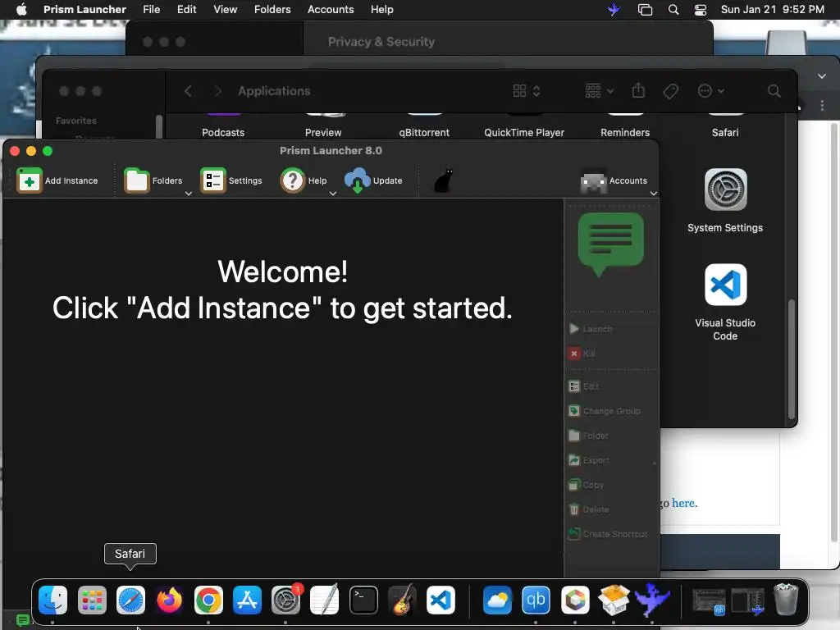Click the Finder share icon
This screenshot has width=840, height=630.
[x=638, y=90]
